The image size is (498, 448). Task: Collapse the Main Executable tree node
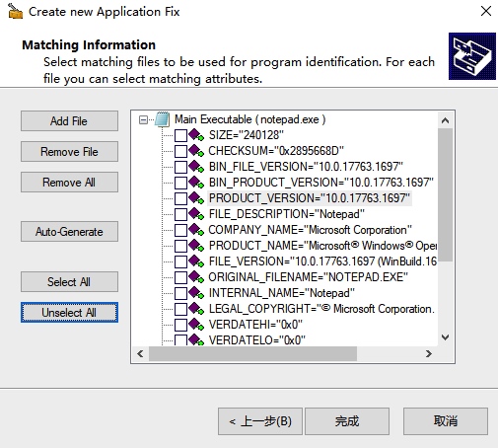point(143,119)
